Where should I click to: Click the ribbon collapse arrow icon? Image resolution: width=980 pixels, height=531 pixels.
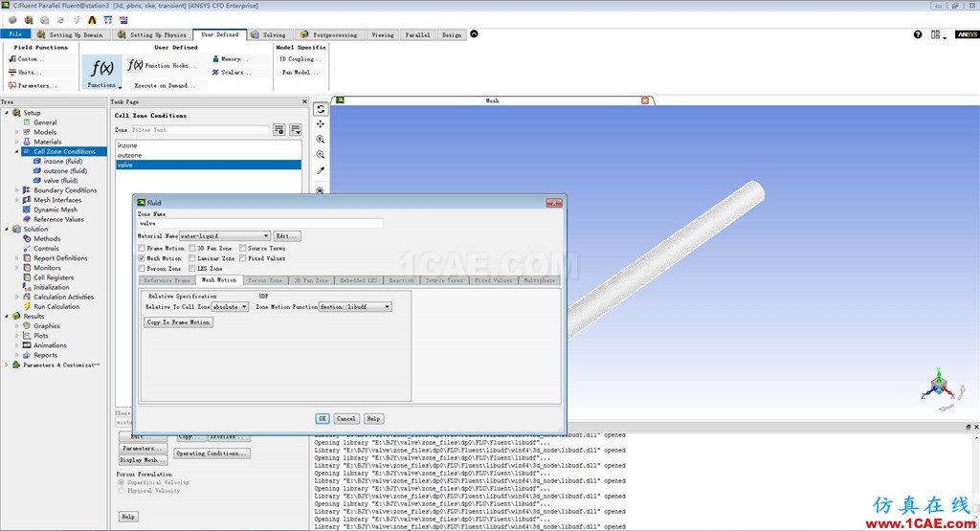pos(474,33)
